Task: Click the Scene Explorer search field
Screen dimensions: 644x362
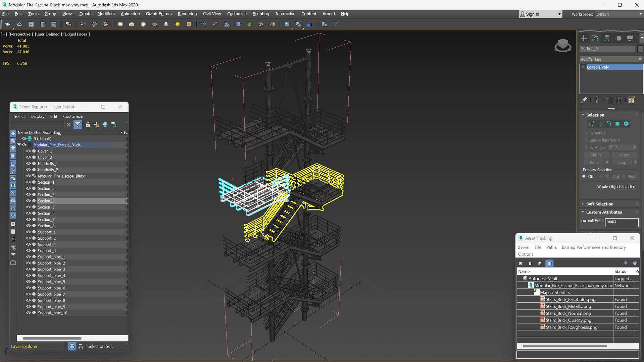Action: point(38,125)
